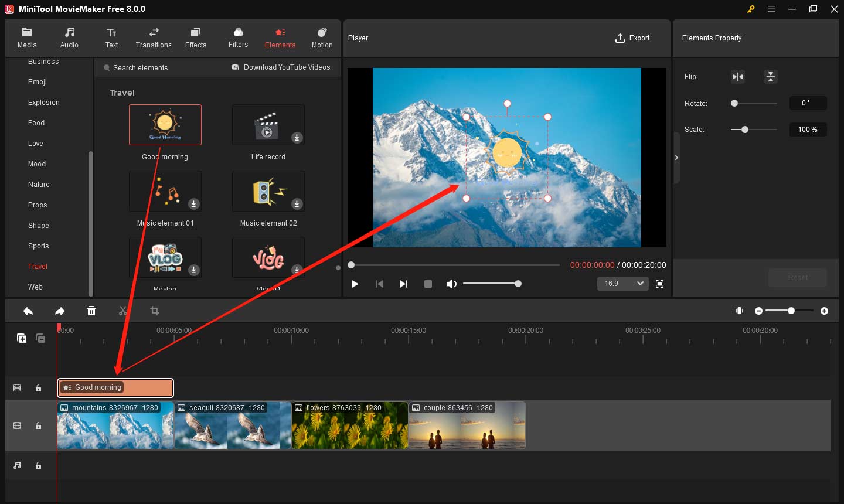
Task: Select the Good morning element thumbnail
Action: (165, 125)
